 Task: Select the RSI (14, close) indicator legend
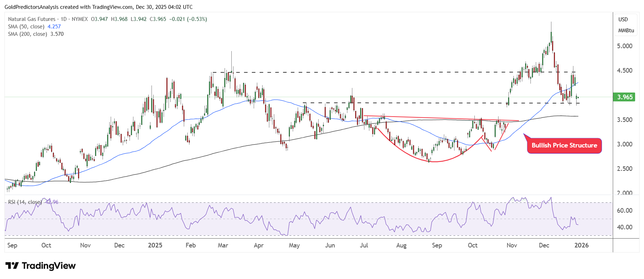pyautogui.click(x=24, y=202)
